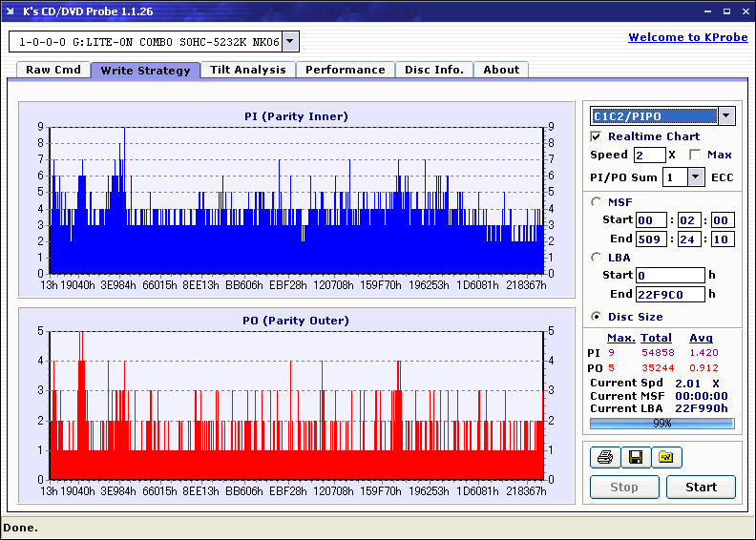Screen dimensions: 756x540
Task: Select the LBA radio button
Action: coord(597,258)
